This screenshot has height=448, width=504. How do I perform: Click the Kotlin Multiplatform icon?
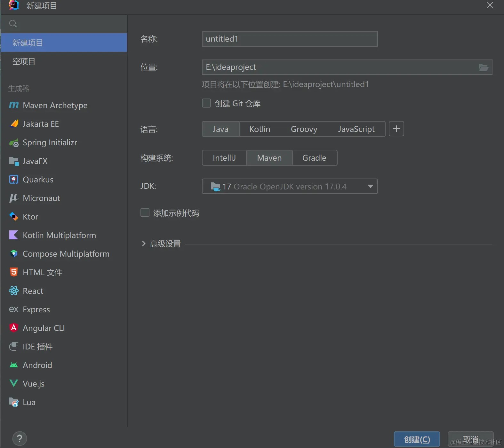click(x=14, y=235)
